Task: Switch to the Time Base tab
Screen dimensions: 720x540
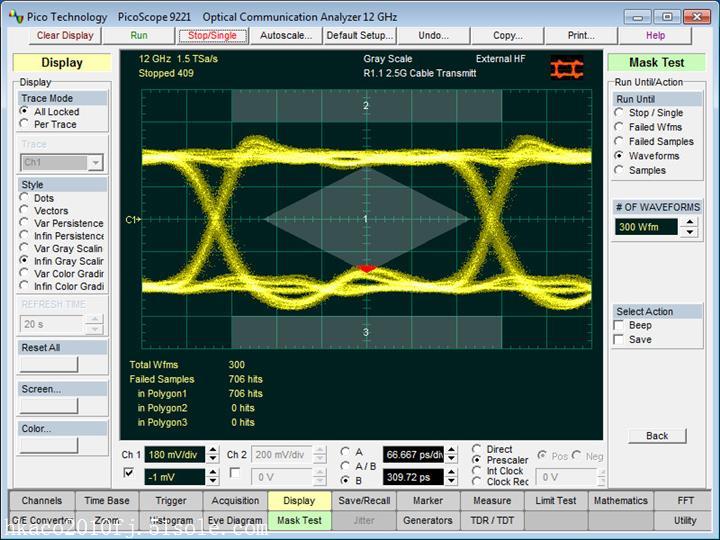Action: [x=107, y=501]
